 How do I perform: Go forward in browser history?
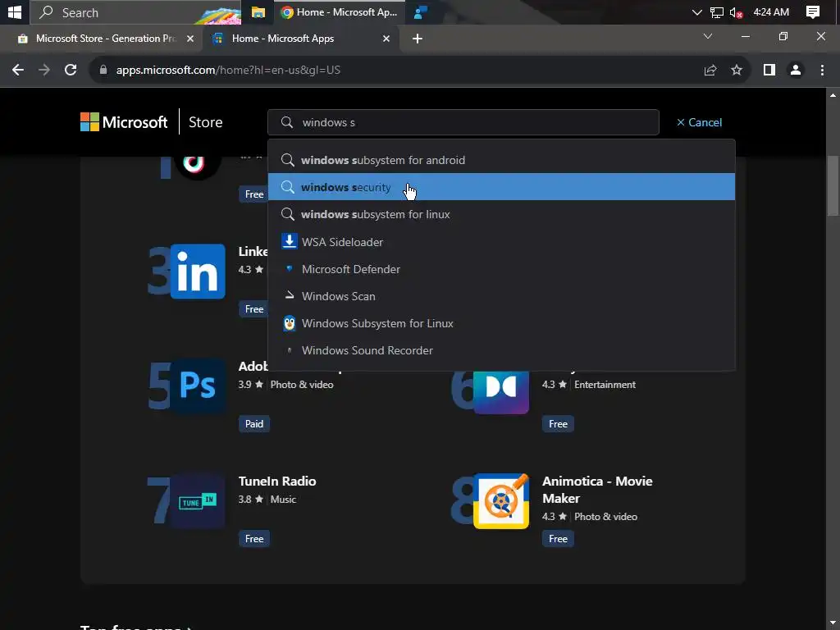click(x=44, y=70)
